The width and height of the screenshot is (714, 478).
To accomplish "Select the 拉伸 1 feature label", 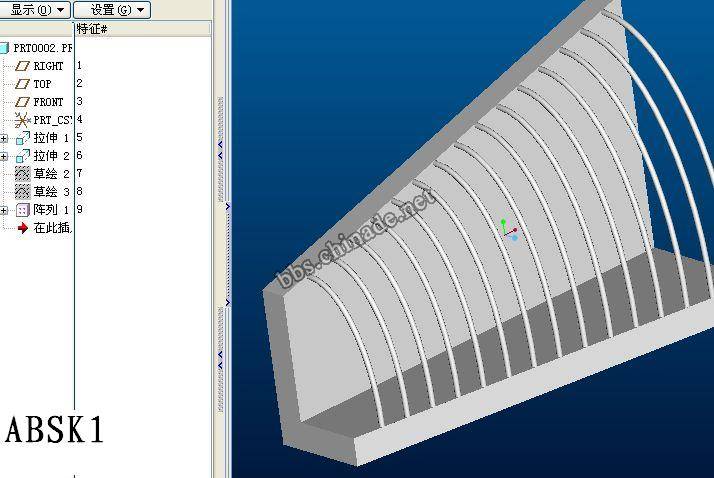I will pyautogui.click(x=51, y=137).
